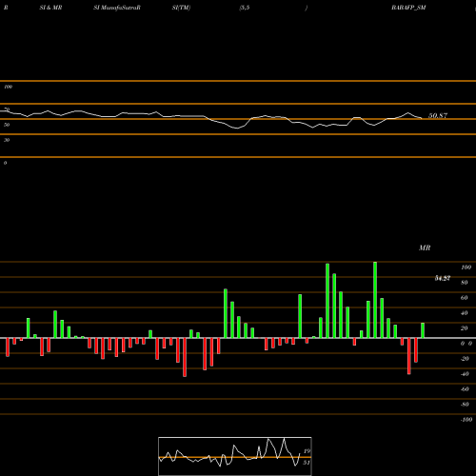Click the tallest green bar in MR histogram
Screen dimensions: 476x476
[x=375, y=300]
